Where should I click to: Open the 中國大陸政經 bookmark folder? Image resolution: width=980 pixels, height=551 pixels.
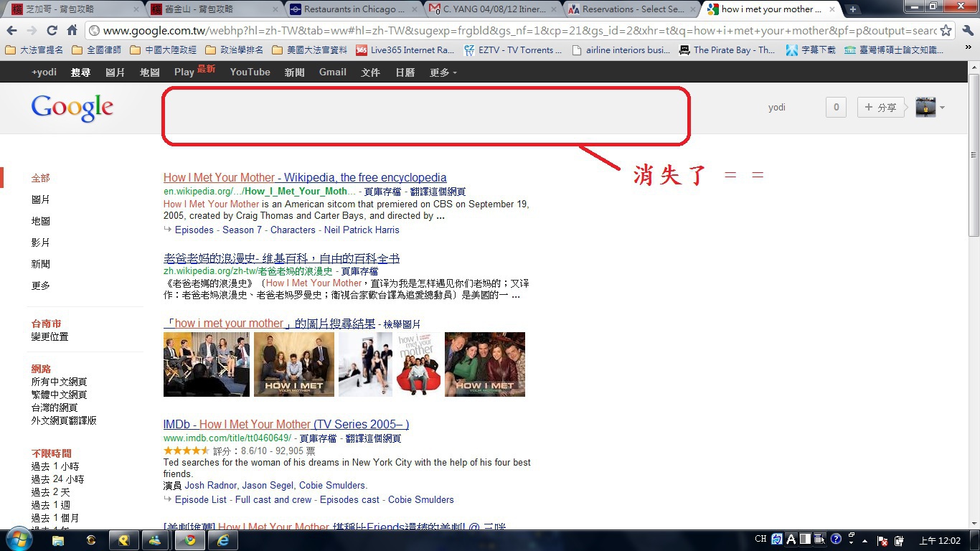163,50
